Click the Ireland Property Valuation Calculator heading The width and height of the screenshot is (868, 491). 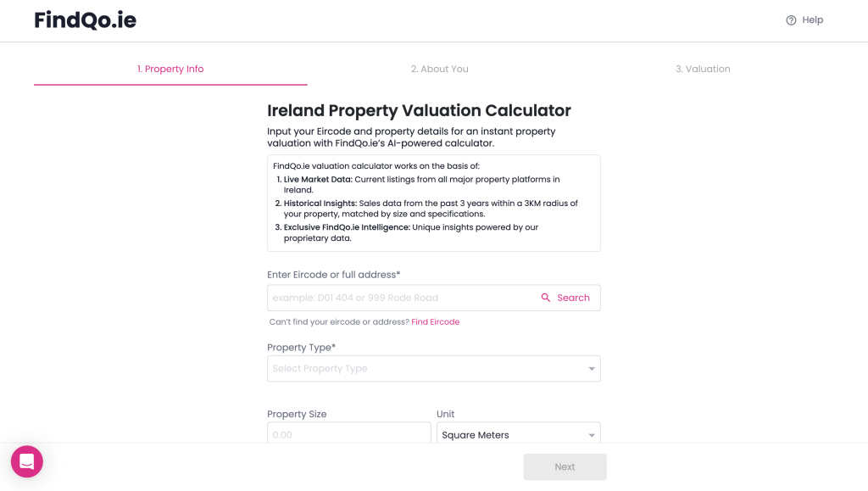[419, 111]
